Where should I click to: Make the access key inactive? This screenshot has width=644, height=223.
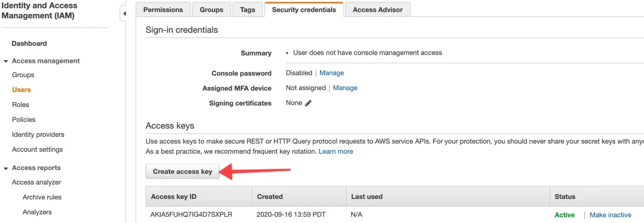point(610,215)
